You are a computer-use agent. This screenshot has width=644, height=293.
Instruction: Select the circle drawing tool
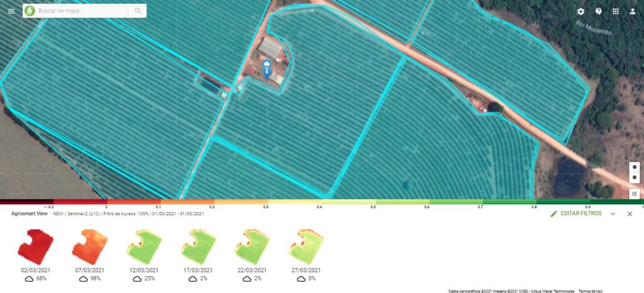(635, 177)
